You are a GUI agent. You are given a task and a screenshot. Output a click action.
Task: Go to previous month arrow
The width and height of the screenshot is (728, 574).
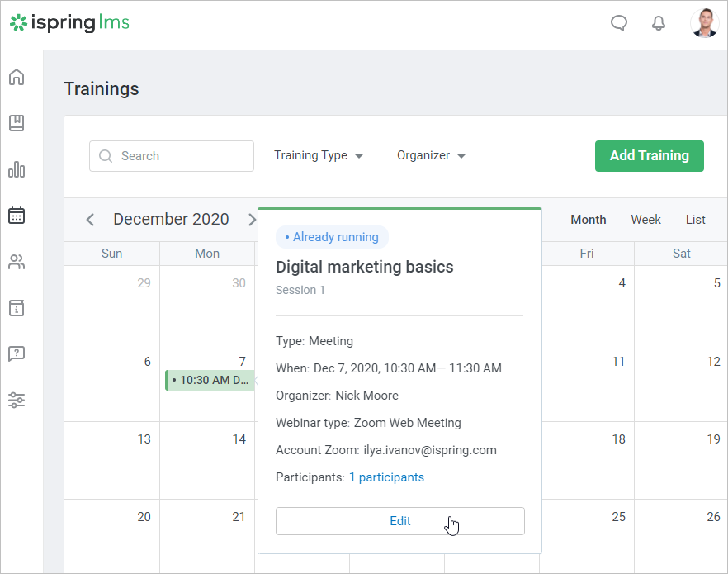coord(90,220)
